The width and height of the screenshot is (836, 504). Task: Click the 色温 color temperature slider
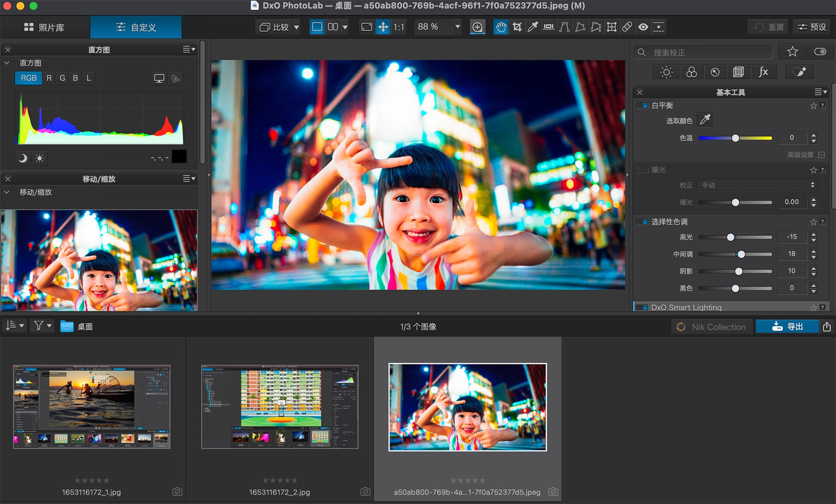[x=735, y=138]
